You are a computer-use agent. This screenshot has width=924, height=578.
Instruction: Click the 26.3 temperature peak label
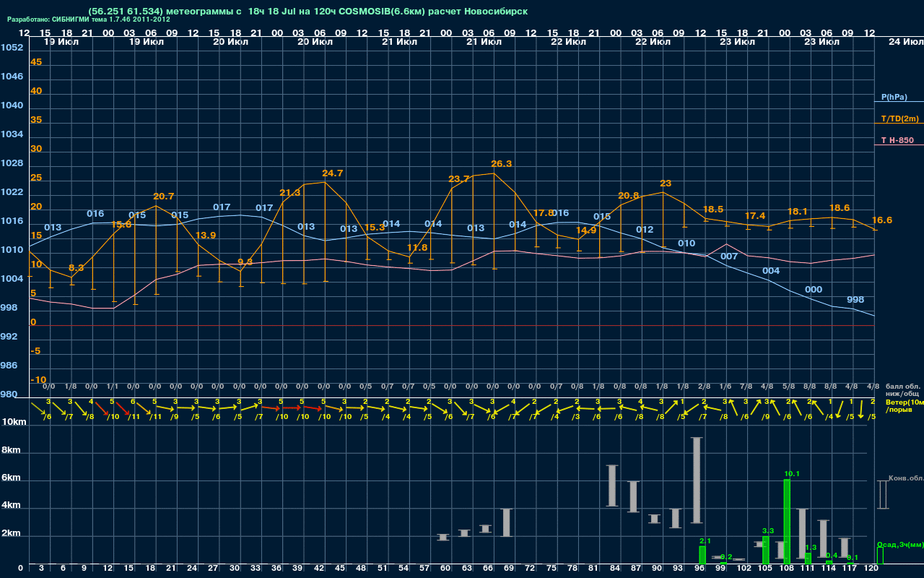pyautogui.click(x=501, y=164)
